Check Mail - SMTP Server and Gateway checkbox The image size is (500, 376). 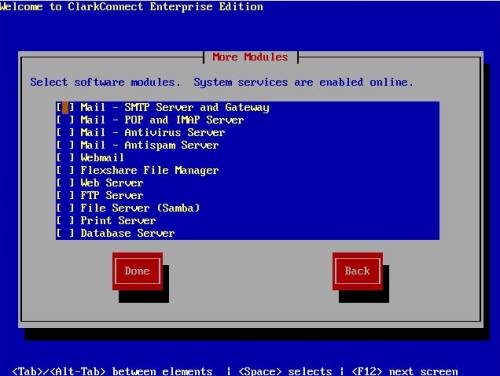coord(65,107)
